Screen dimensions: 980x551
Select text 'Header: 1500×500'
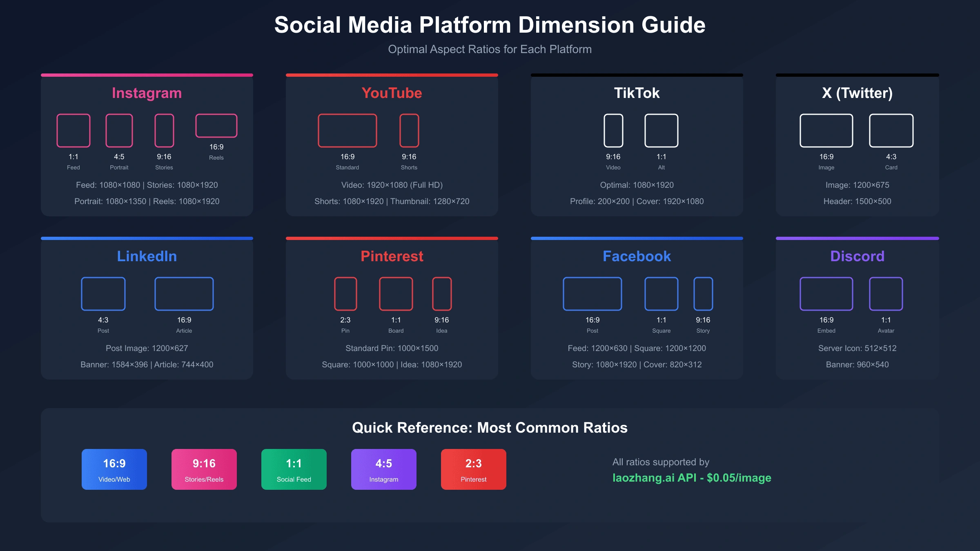(857, 201)
